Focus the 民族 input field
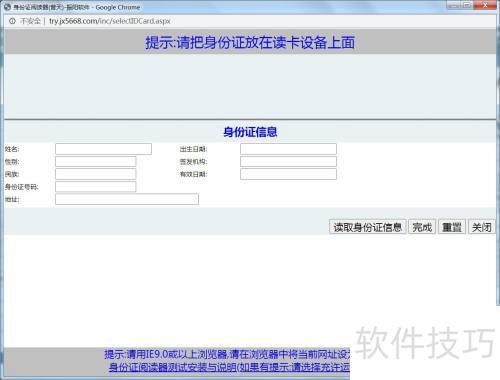The image size is (500, 380). [x=96, y=174]
